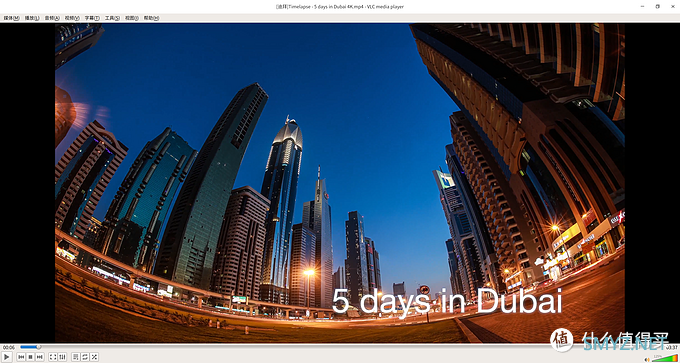The width and height of the screenshot is (680, 363).
Task: Open extended settings equalizer panel
Action: (x=62, y=357)
